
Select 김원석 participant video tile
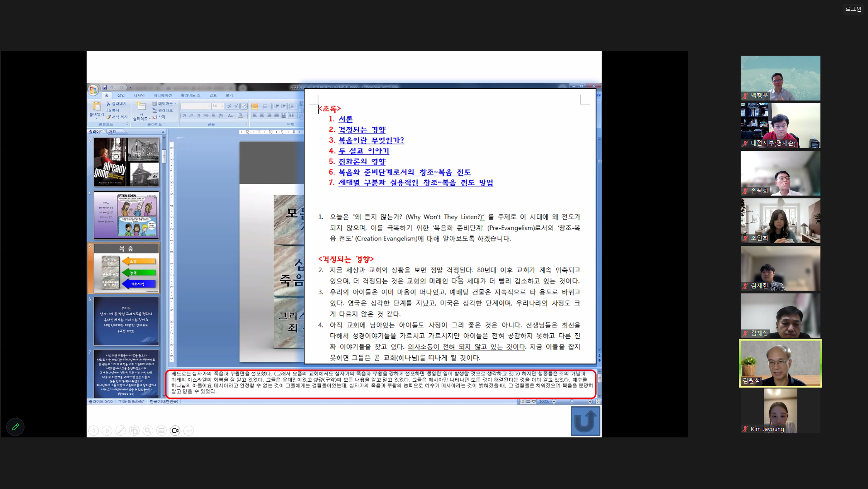780,363
